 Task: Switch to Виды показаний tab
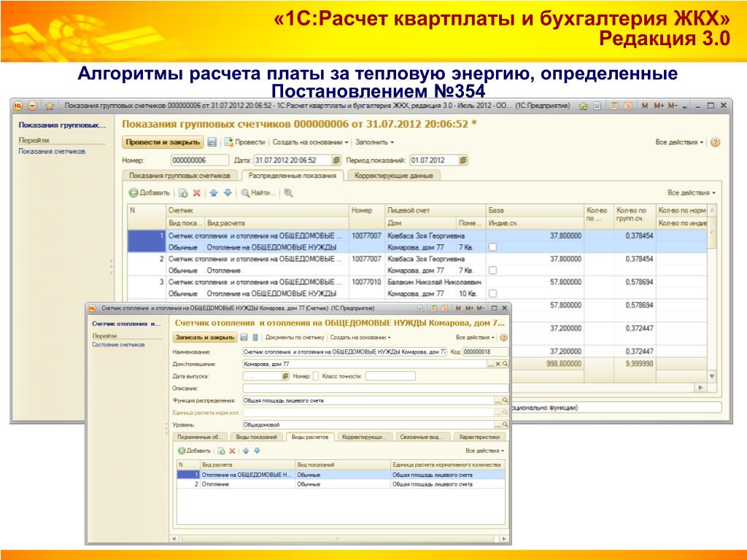pos(256,437)
